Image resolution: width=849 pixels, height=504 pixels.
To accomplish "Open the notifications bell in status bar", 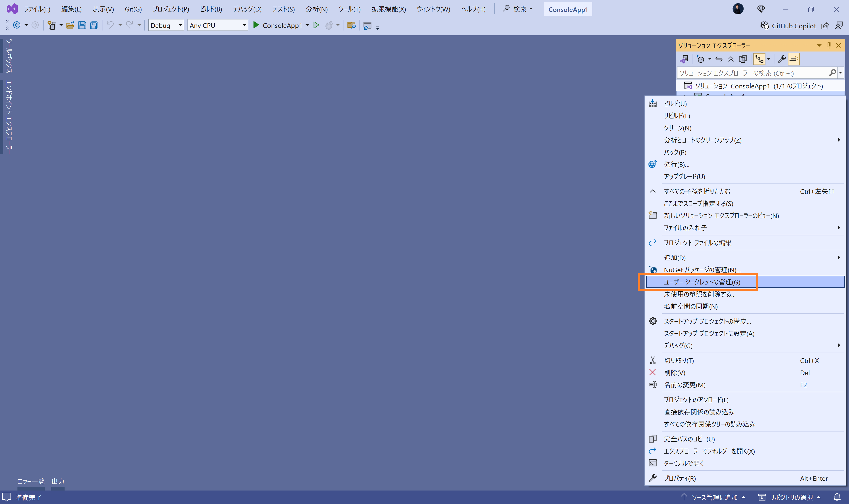I will [x=838, y=497].
